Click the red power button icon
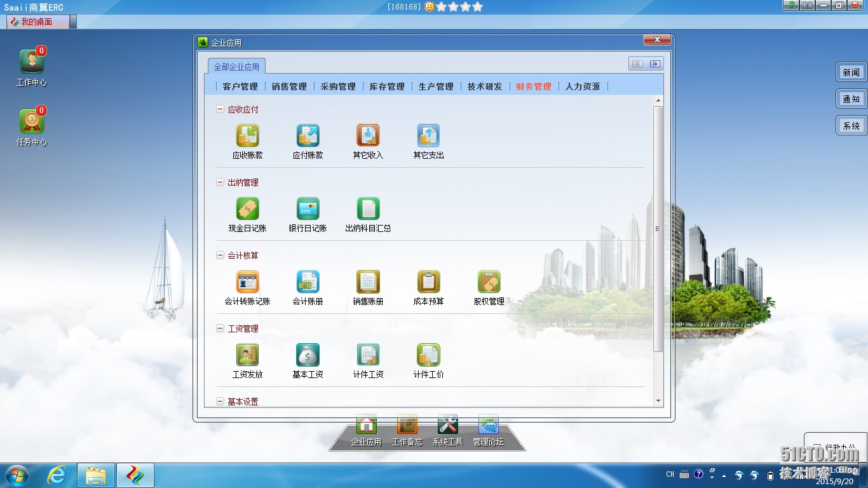The height and width of the screenshot is (488, 868). pyautogui.click(x=855, y=5)
